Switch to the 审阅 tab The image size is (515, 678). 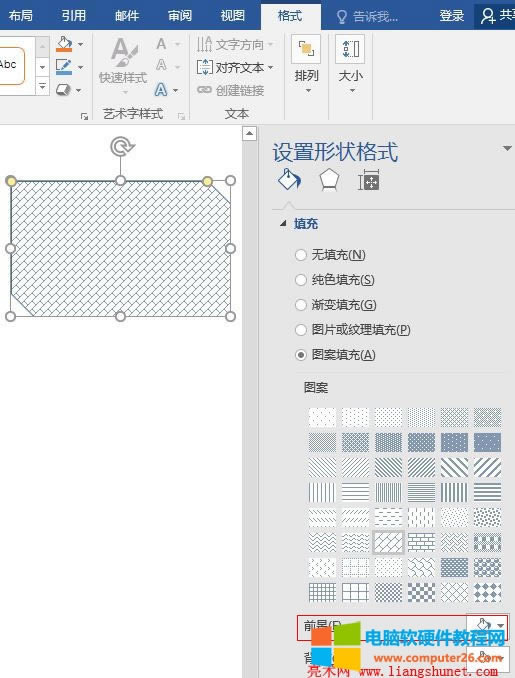[179, 16]
